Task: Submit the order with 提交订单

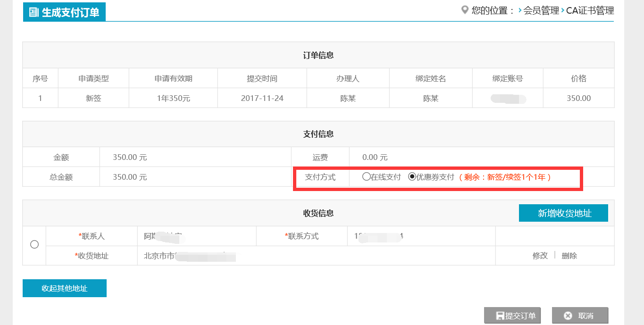Action: click(x=512, y=316)
